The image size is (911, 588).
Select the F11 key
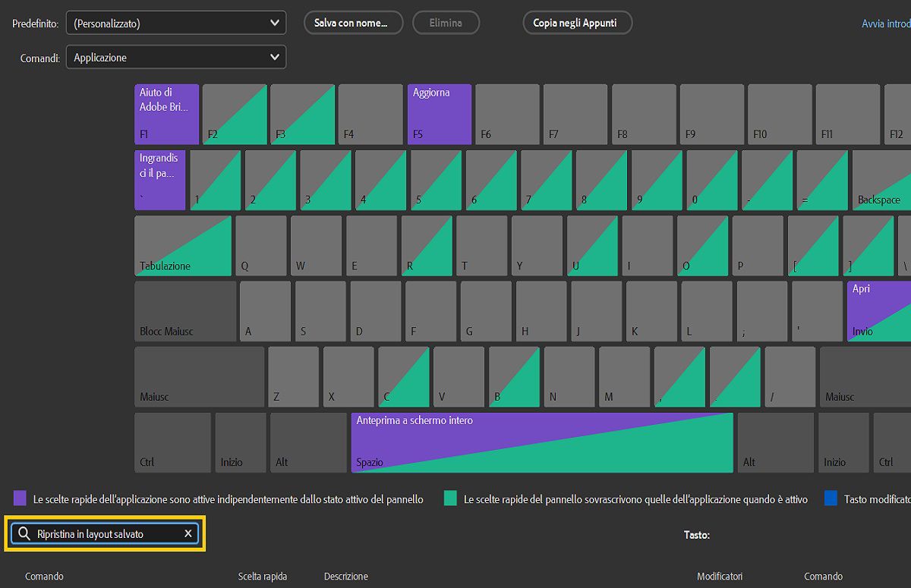pyautogui.click(x=849, y=114)
